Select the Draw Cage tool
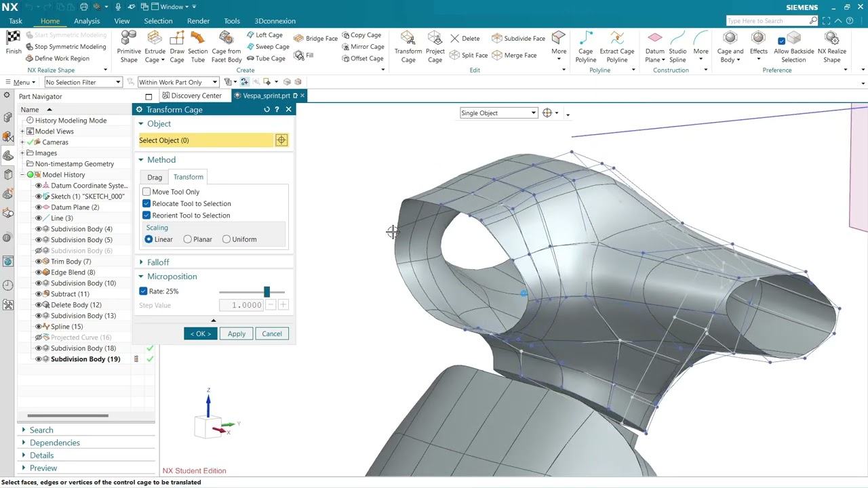This screenshot has width=868, height=488. [177, 46]
